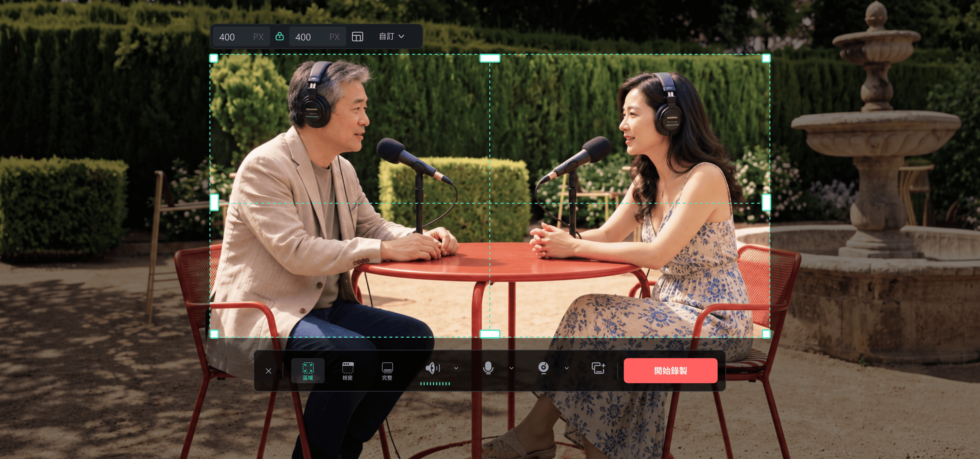980x459 pixels.
Task: Click the height field showing 400
Action: click(x=317, y=37)
